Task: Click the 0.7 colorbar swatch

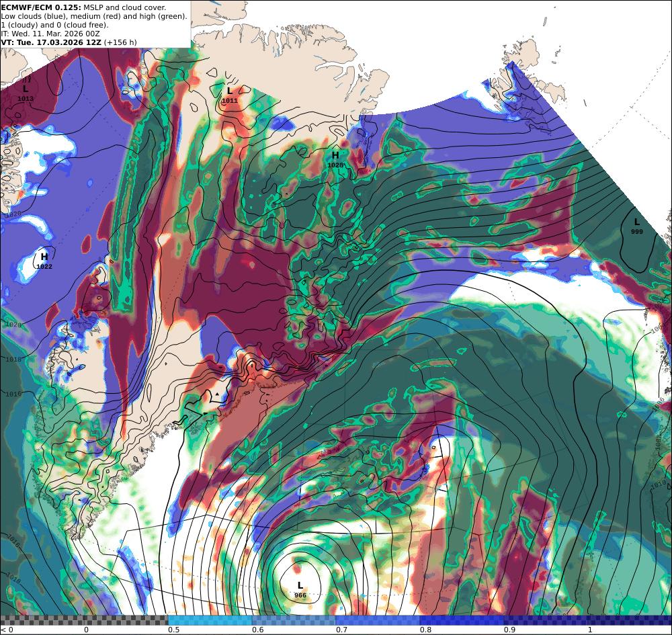Action: tap(378, 620)
